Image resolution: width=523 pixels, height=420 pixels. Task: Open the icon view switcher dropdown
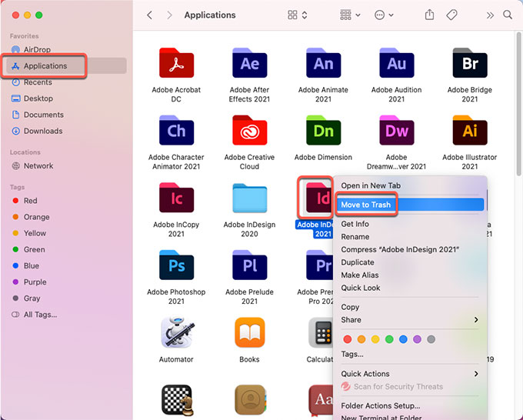(x=297, y=15)
